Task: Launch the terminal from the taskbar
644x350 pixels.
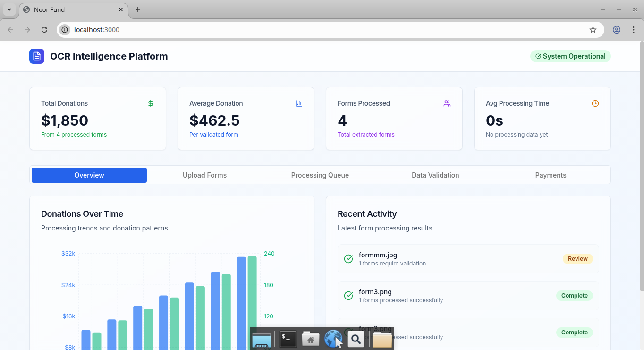Action: click(x=287, y=339)
